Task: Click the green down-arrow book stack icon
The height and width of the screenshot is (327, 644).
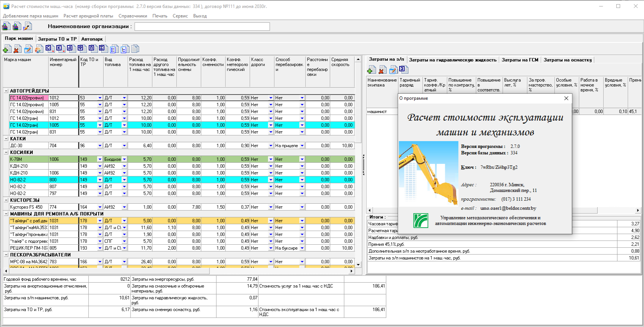Action: click(x=6, y=26)
